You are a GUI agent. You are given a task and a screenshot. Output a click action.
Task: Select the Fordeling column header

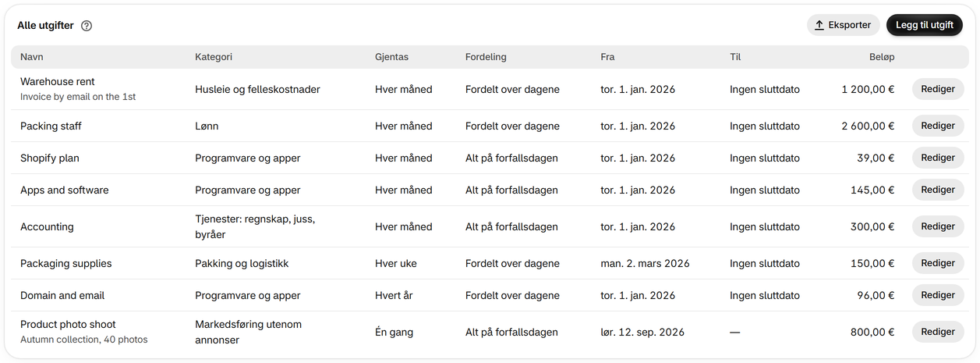[486, 57]
